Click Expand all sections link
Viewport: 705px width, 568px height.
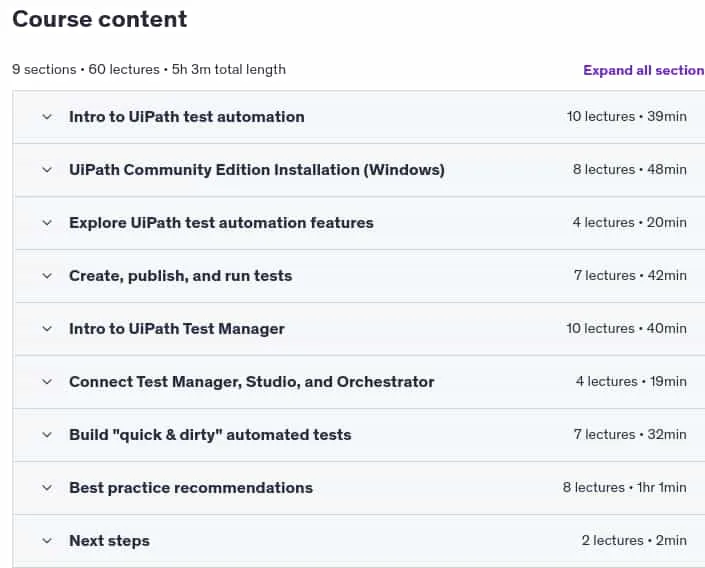[x=644, y=70]
